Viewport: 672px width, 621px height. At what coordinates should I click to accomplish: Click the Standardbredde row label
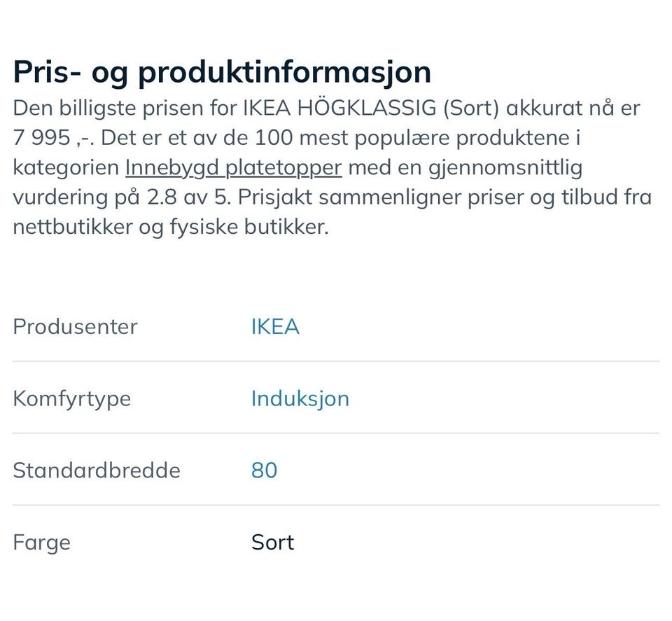[96, 470]
